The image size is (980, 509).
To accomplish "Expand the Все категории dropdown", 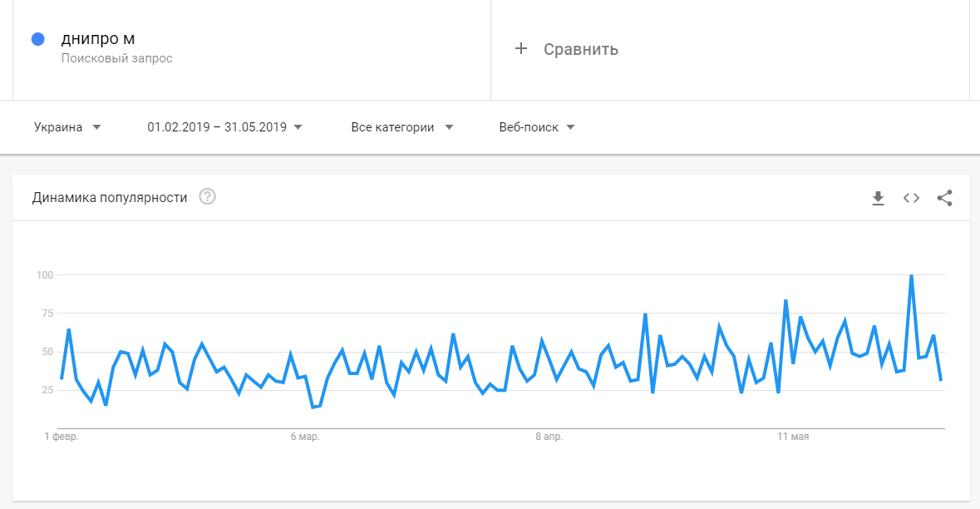I will (x=402, y=127).
